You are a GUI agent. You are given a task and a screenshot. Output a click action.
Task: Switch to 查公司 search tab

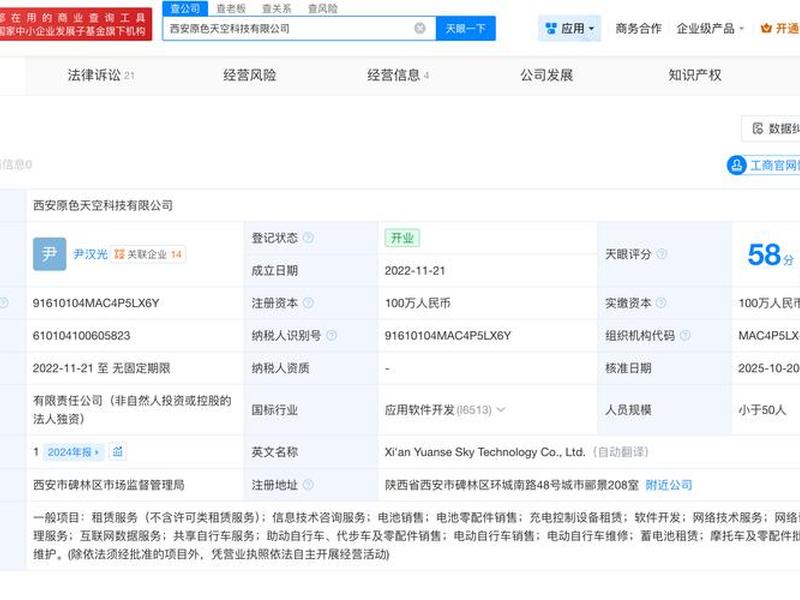point(185,8)
